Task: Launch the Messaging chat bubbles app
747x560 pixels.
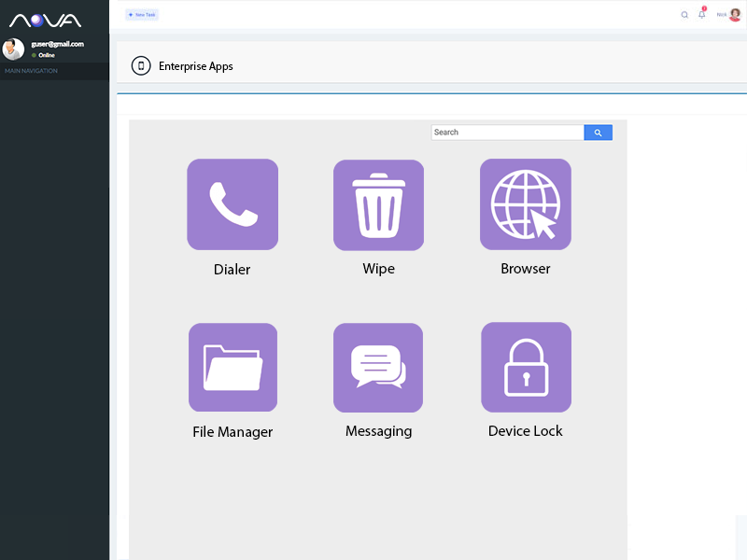Action: [378, 368]
